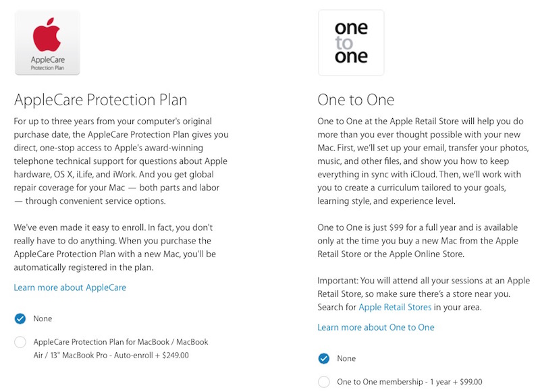The width and height of the screenshot is (540, 392).
Task: Choose the AppleCare Protection Plan auto-enroll radio button
Action: (20, 342)
